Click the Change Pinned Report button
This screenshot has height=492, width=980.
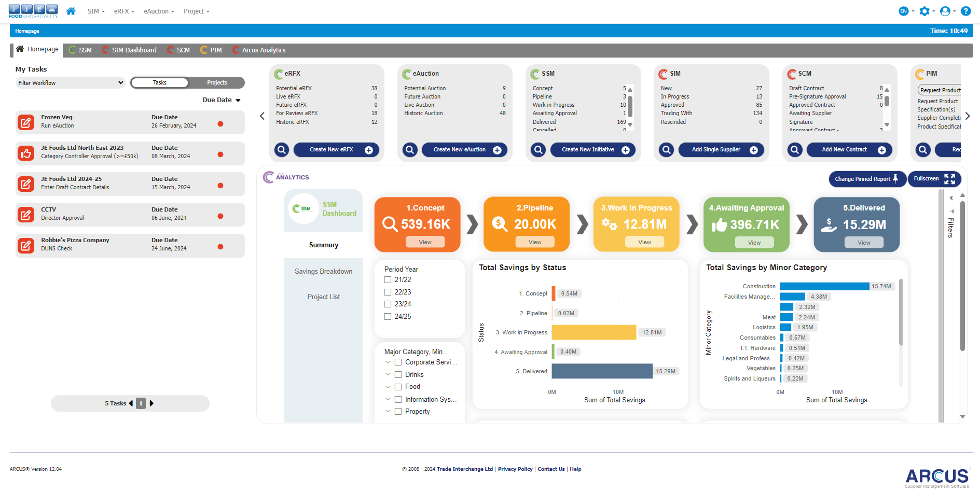click(x=866, y=179)
